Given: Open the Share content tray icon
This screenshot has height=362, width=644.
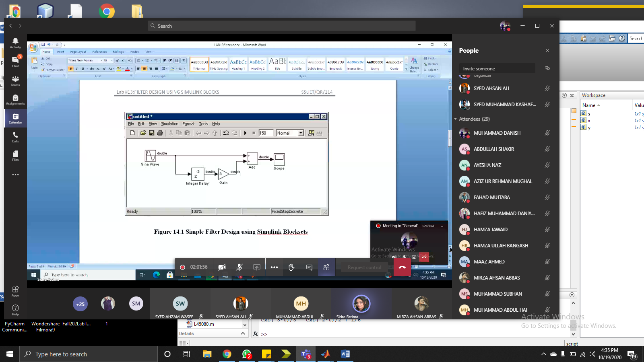Looking at the screenshot, I should [x=256, y=267].
